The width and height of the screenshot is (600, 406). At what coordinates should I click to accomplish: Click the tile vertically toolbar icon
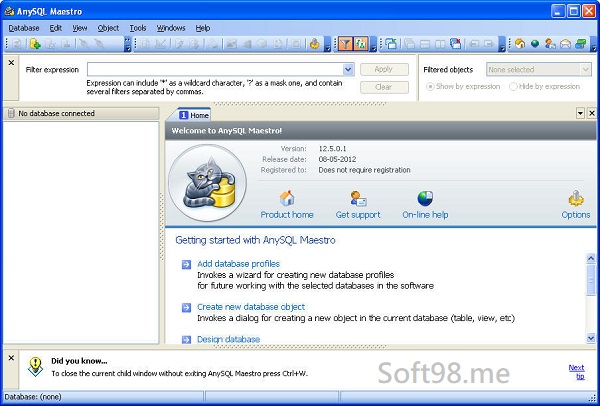pos(440,44)
